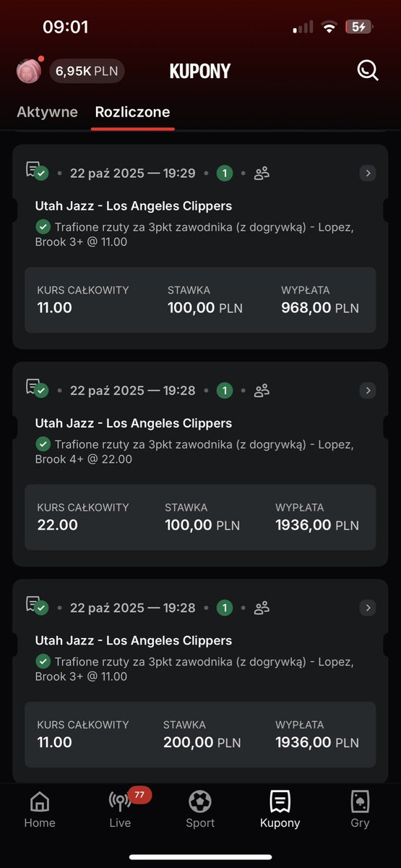
Task: Open the Live section with 77 badge
Action: coord(120,809)
